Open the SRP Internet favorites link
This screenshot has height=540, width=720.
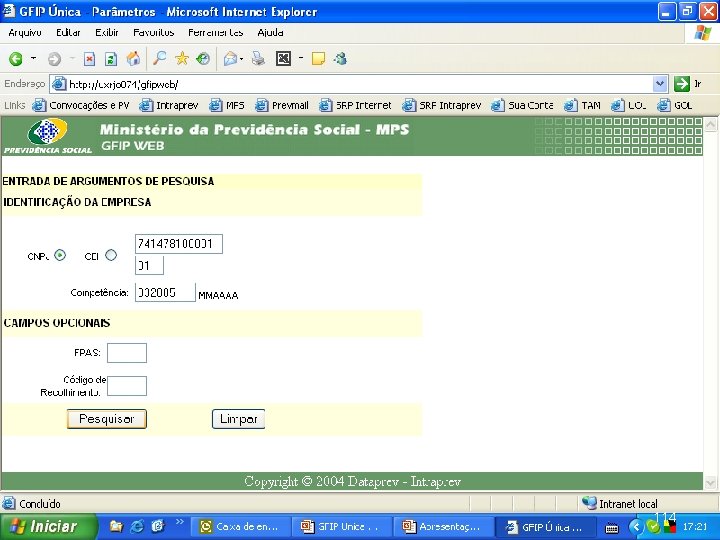355,105
